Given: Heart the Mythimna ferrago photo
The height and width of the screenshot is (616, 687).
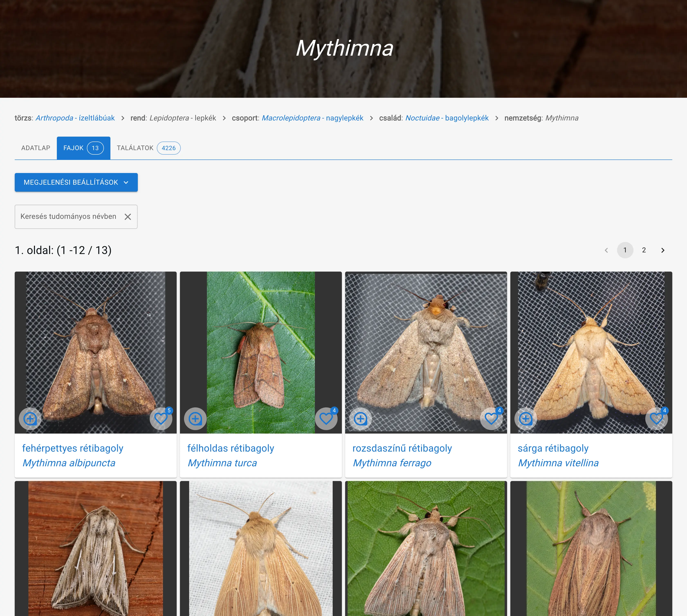Looking at the screenshot, I should tap(491, 419).
